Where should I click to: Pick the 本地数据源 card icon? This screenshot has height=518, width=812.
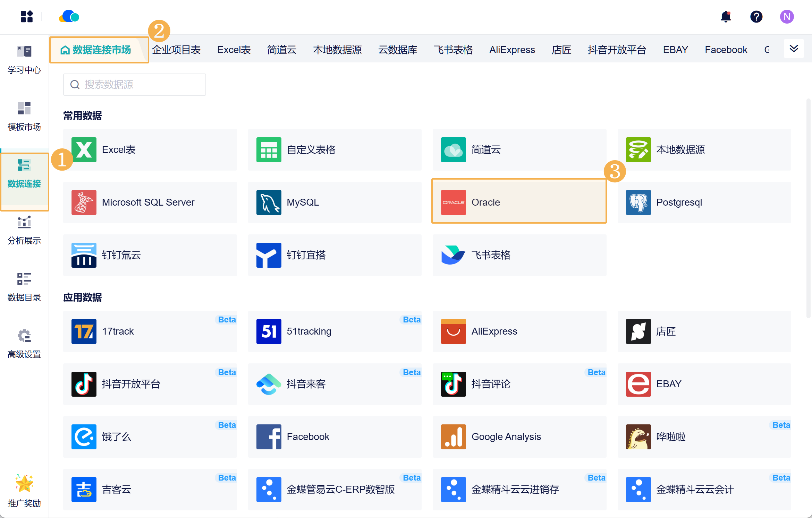[638, 150]
